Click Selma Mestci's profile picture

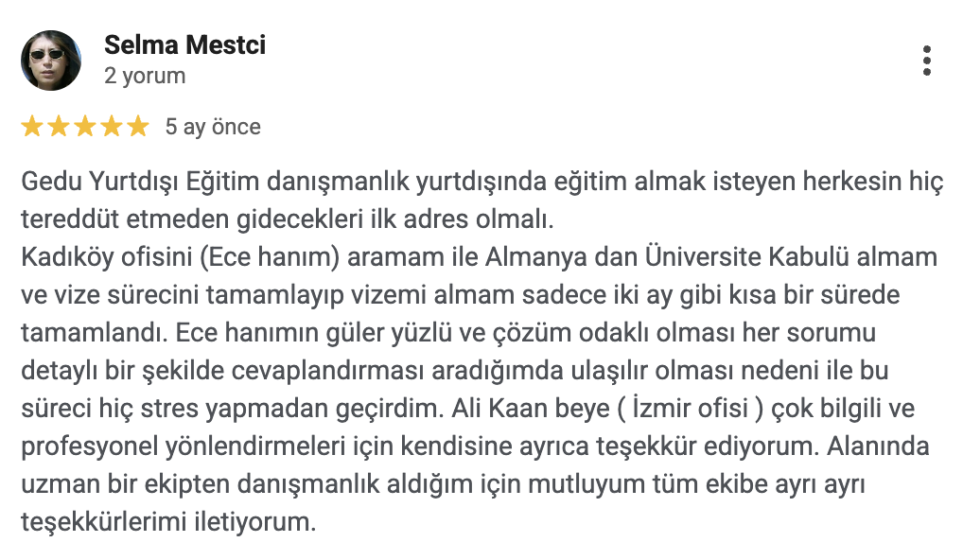(x=51, y=61)
